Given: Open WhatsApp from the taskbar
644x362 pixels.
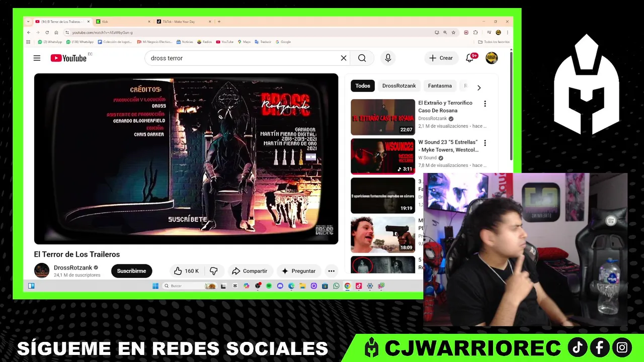Looking at the screenshot, I should (336, 286).
